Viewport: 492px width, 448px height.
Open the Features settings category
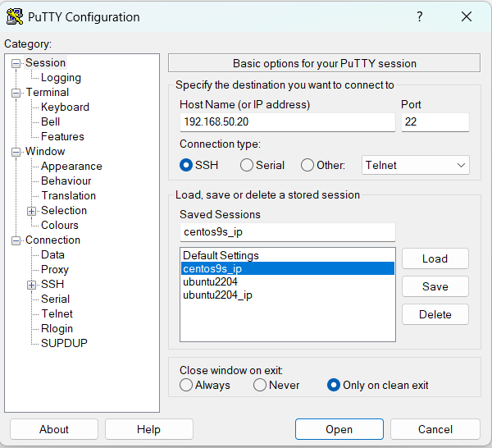coord(62,136)
